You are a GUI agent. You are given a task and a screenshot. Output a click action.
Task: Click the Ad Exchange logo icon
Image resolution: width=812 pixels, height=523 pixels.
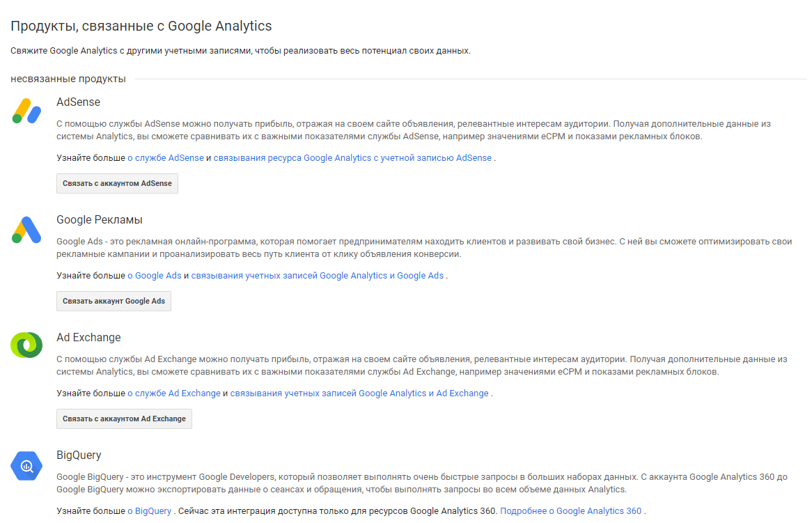coord(27,345)
